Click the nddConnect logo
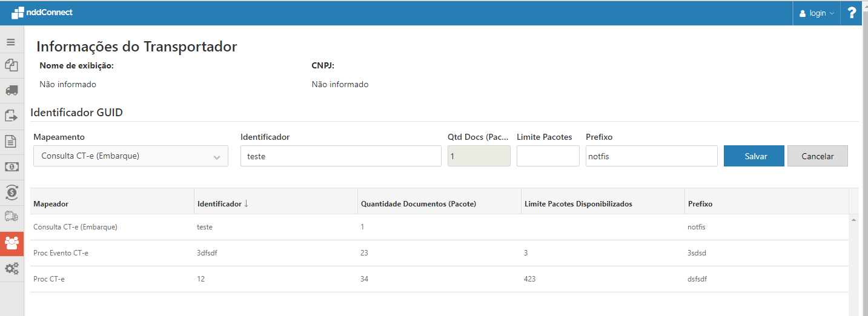868x316 pixels. point(42,13)
